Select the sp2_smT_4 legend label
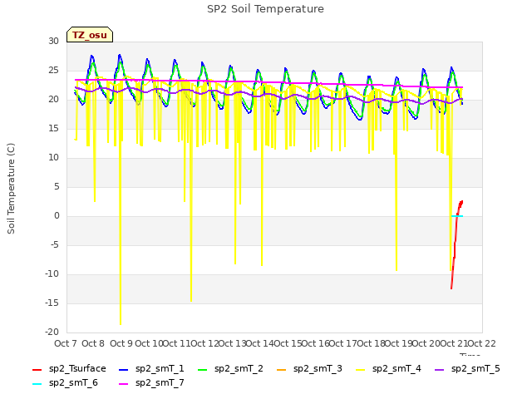This screenshot has height=399, width=532. pos(397,369)
